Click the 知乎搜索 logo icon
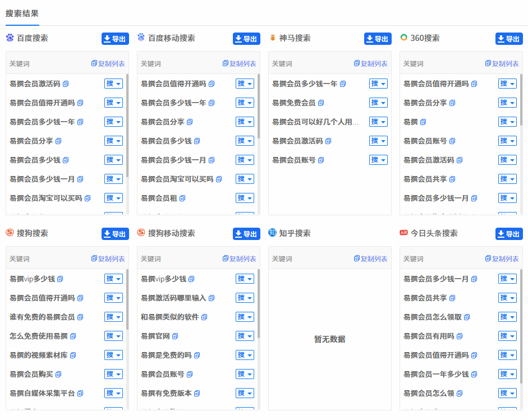 point(272,233)
